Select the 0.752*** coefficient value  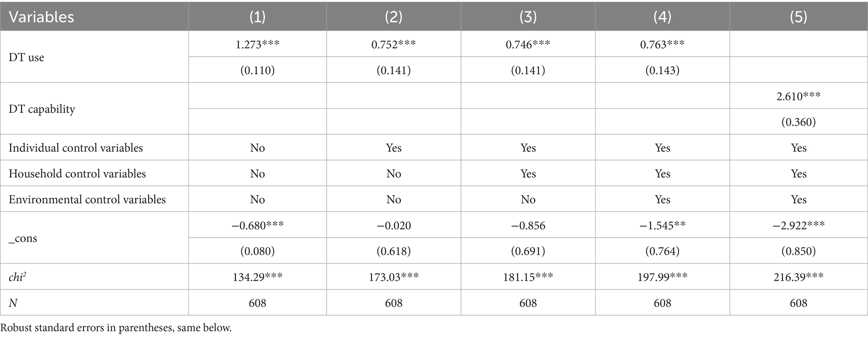coord(393,44)
